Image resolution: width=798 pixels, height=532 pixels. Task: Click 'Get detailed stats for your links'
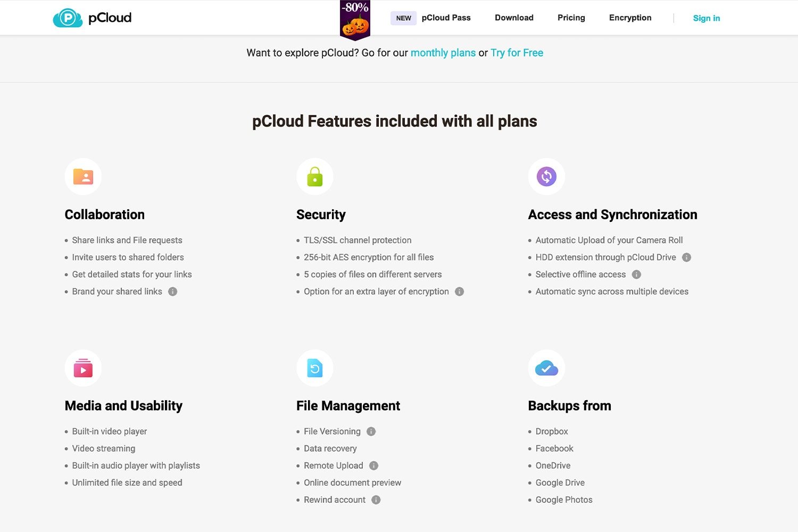pyautogui.click(x=132, y=275)
